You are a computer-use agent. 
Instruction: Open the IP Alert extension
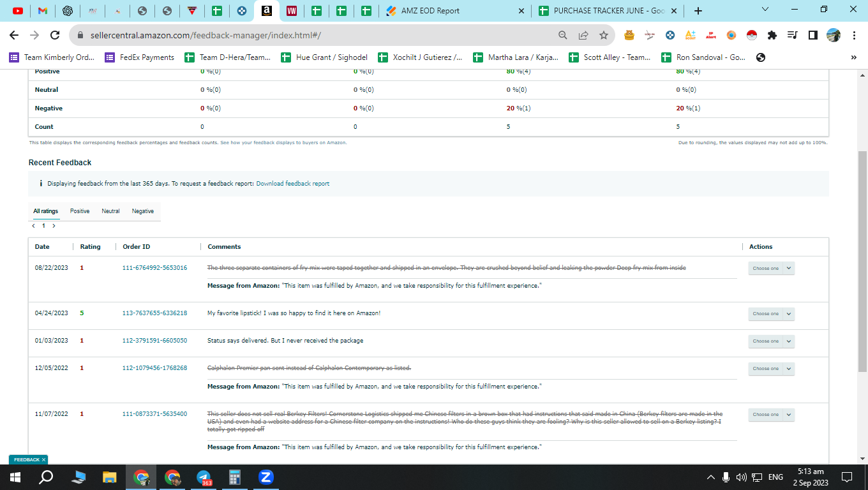(711, 35)
